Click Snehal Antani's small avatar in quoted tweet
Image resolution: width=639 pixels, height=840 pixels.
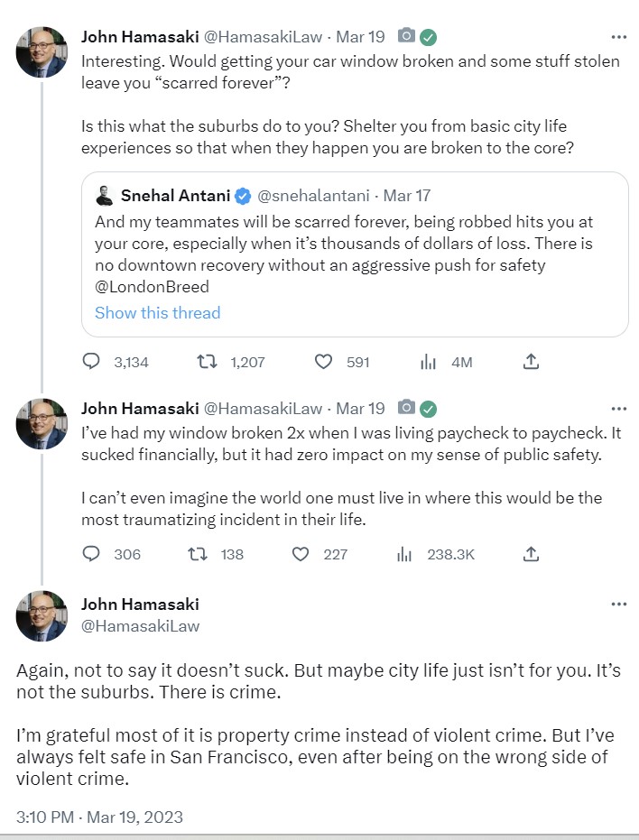pos(106,195)
